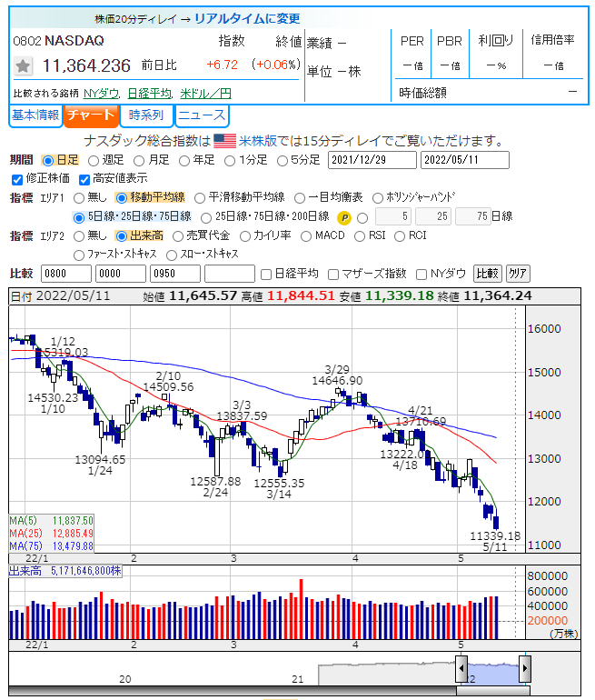Check the NYダウ comparison checkbox
The width and height of the screenshot is (595, 700).
click(422, 274)
